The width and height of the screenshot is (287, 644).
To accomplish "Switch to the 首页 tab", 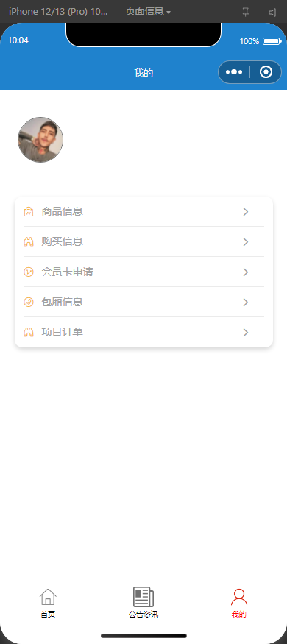I will pyautogui.click(x=48, y=604).
